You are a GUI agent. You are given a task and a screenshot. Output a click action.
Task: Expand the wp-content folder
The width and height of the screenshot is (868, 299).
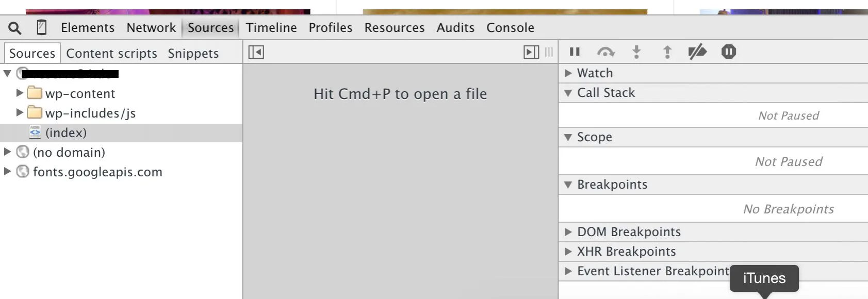(20, 93)
